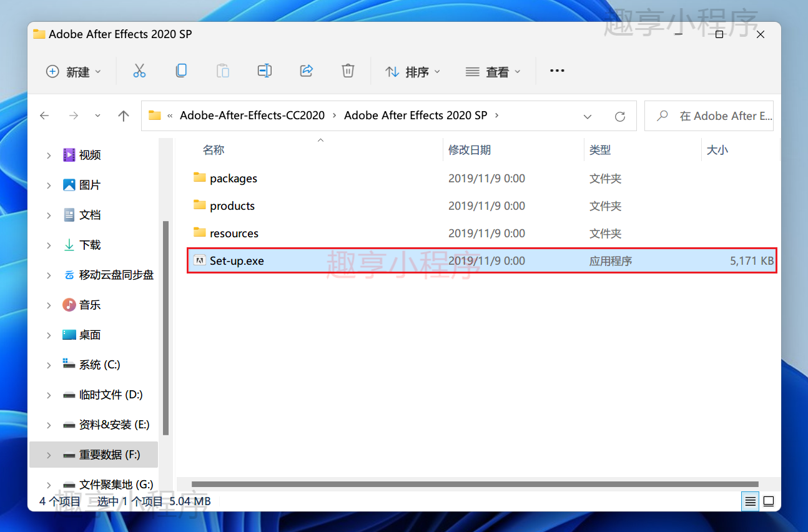Click the packages folder icon
808x532 pixels.
pyautogui.click(x=199, y=177)
